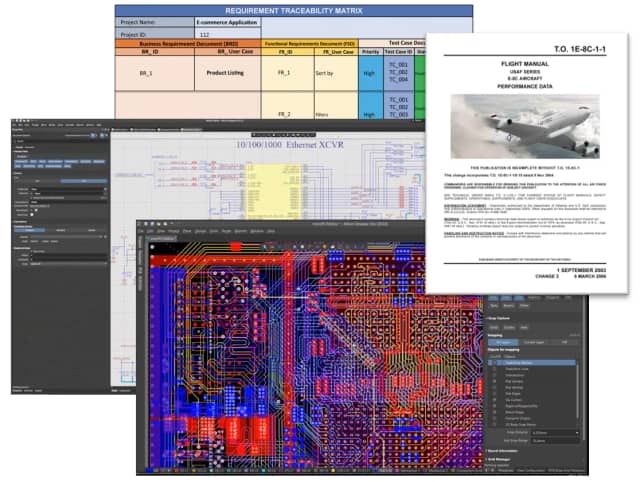The image size is (640, 482).
Task: Click the Objects for snapping list scrollbar
Action: (578, 391)
